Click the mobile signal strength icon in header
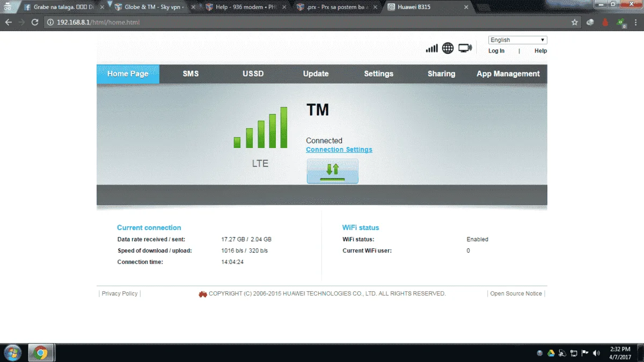Screen dimensions: 644x362 pyautogui.click(x=431, y=48)
